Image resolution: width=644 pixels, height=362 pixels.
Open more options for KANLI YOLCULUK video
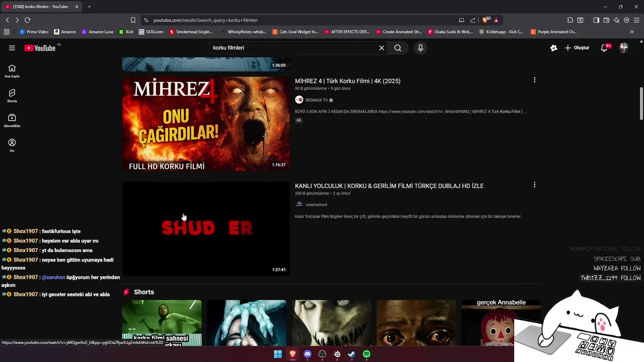[x=534, y=185]
